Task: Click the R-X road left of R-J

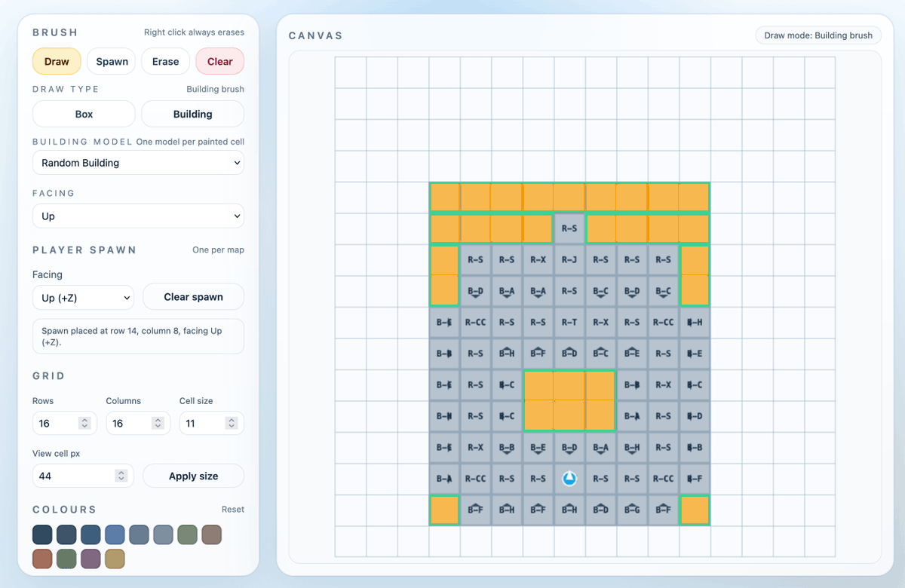Action: (x=538, y=260)
